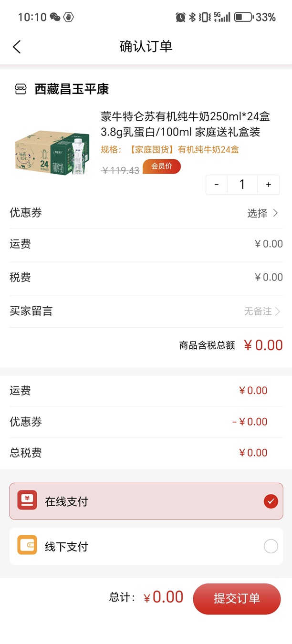This screenshot has height=644, width=292.
Task: Decrease quantity with minus button
Action: pos(217,185)
